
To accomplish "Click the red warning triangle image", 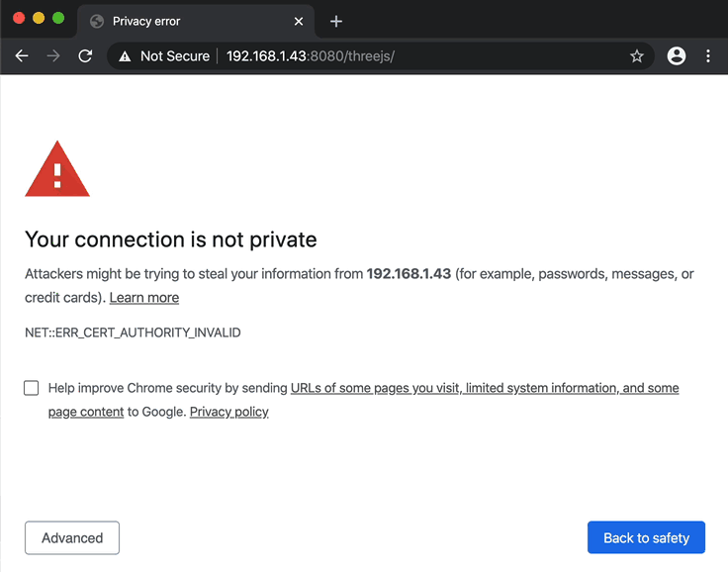I will click(x=57, y=169).
